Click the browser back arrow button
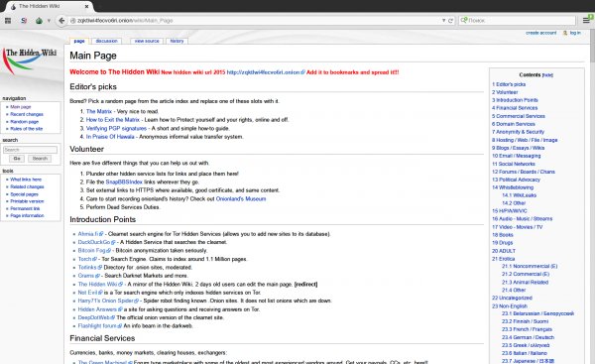Viewport: 595px width, 364px height. pyautogui.click(x=61, y=21)
